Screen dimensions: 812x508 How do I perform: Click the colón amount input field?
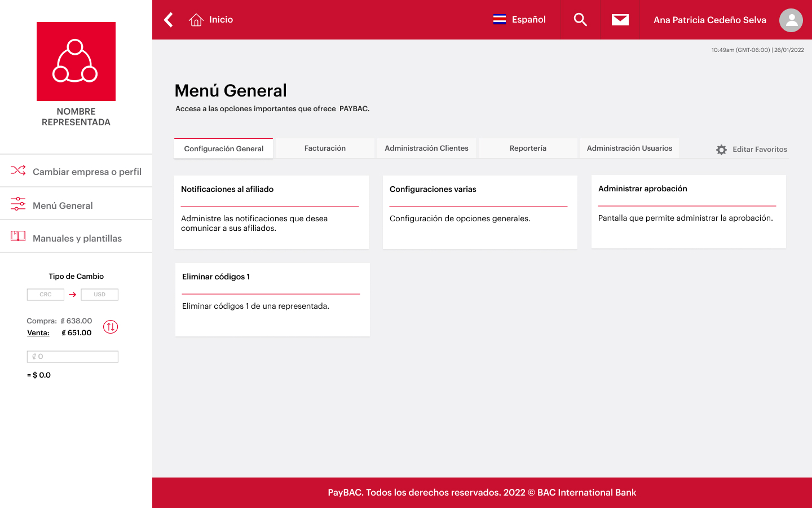[72, 356]
